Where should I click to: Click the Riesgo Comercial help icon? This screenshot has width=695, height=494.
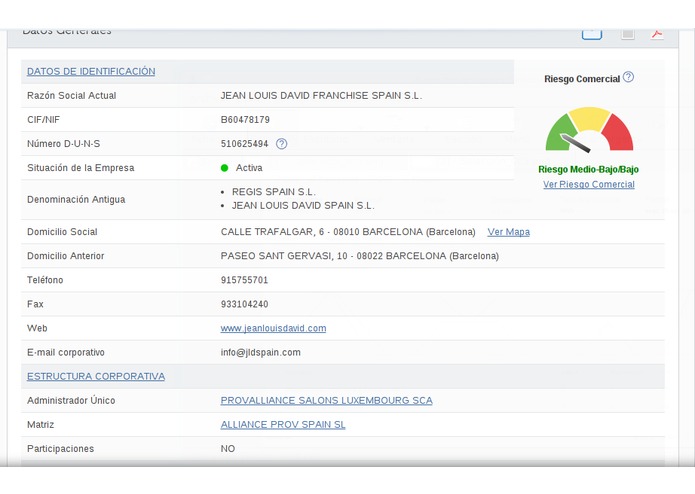click(628, 77)
